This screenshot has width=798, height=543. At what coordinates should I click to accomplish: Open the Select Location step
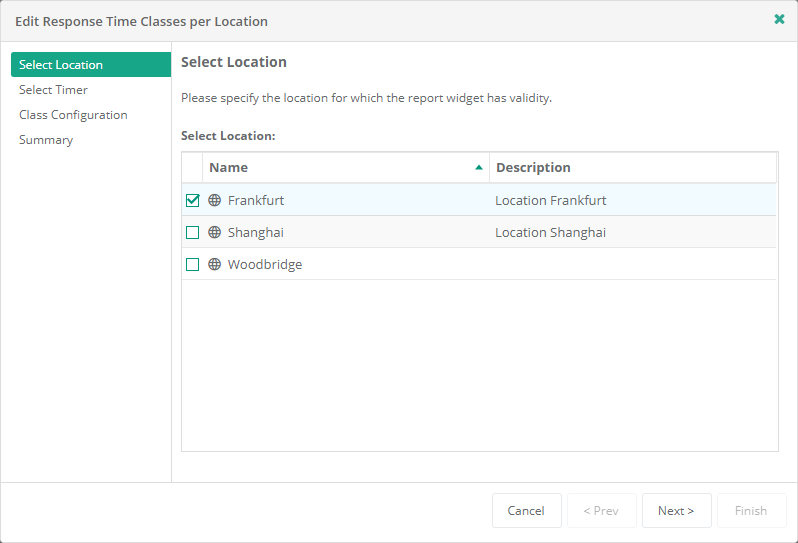tap(61, 65)
